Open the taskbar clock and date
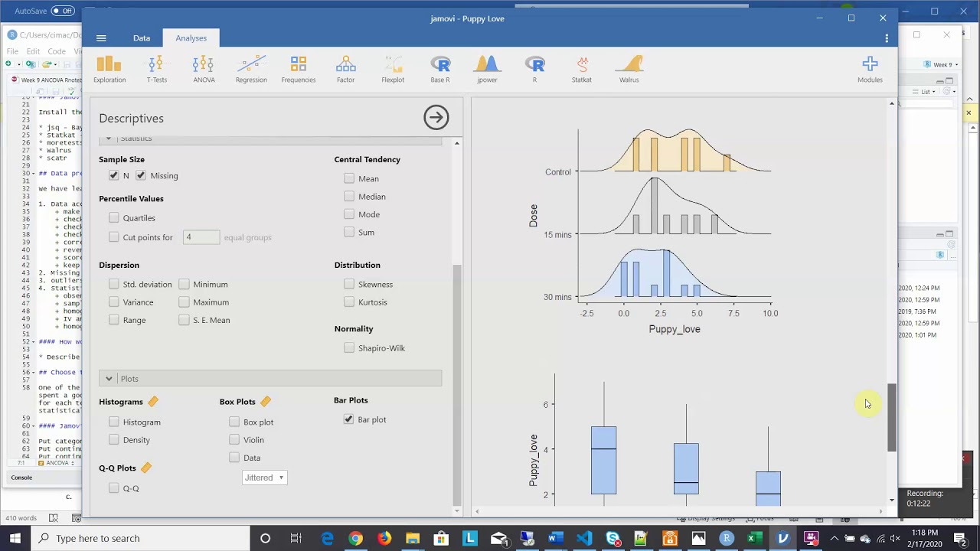 (923, 538)
